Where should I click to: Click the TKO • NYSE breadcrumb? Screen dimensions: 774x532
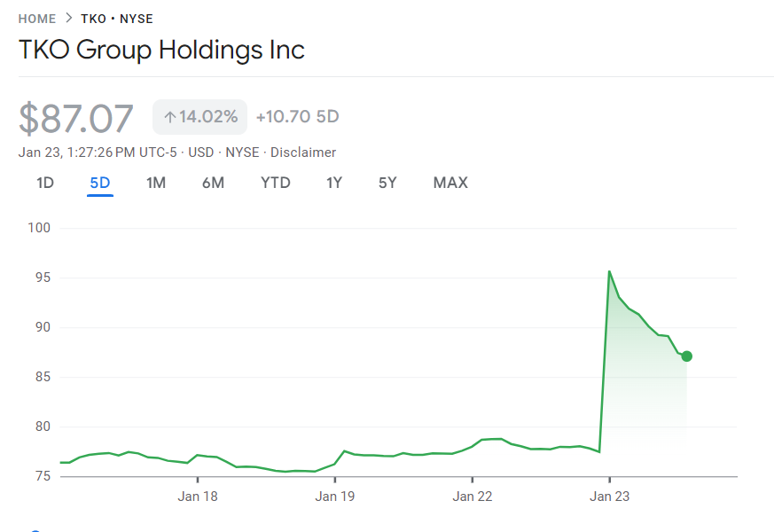[x=116, y=19]
